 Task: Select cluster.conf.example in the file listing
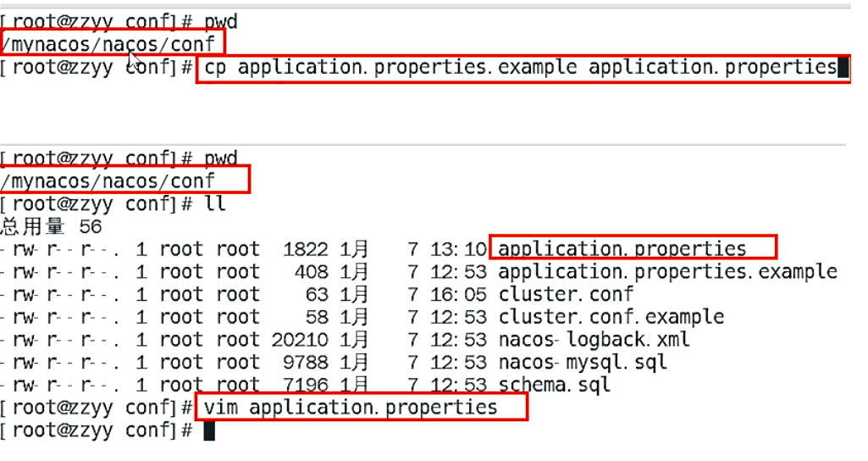click(611, 318)
